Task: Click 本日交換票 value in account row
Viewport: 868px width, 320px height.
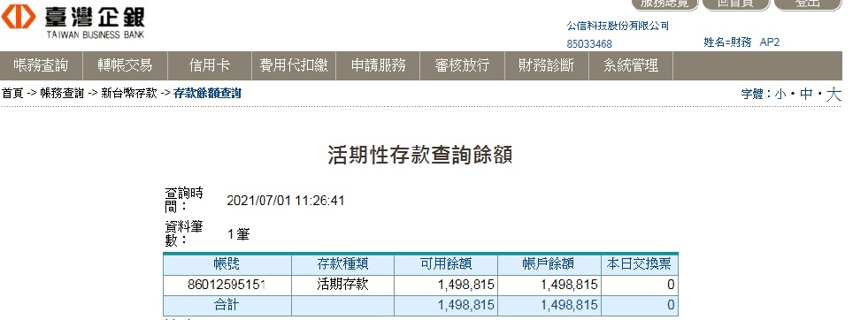Action: (671, 286)
